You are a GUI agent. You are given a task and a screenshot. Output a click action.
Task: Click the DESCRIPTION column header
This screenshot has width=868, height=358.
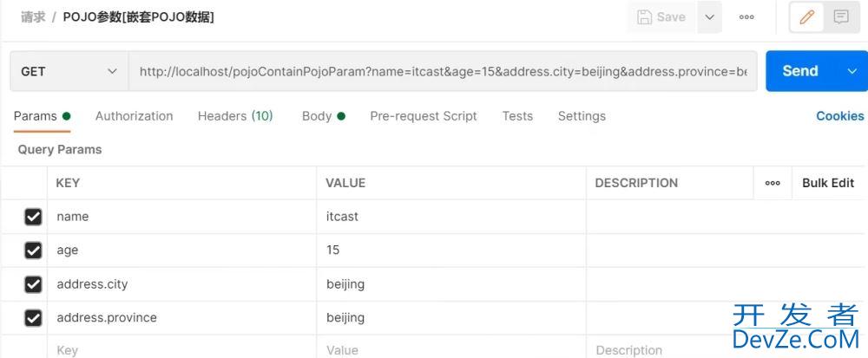click(x=636, y=183)
